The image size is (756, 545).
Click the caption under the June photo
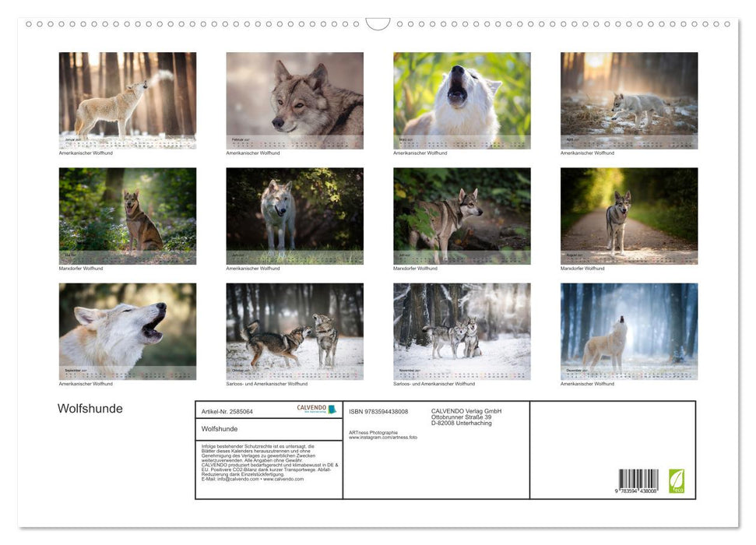point(252,268)
